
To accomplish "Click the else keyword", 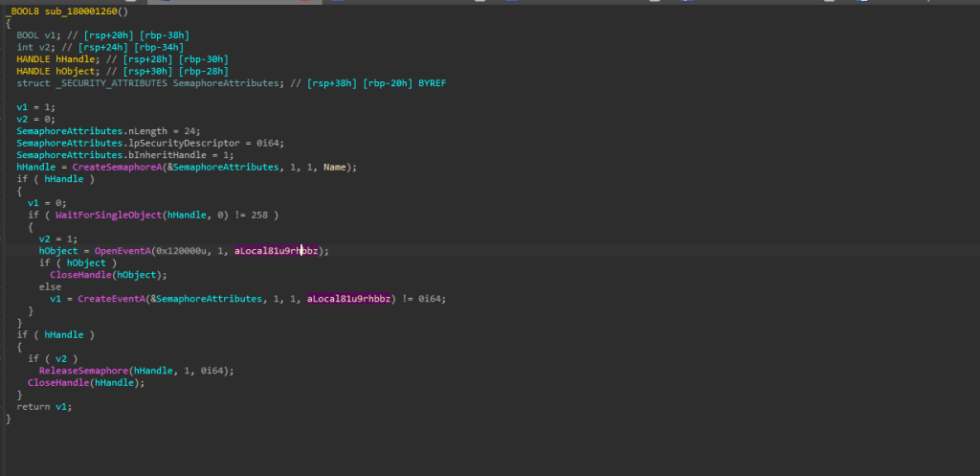I will pyautogui.click(x=50, y=287).
